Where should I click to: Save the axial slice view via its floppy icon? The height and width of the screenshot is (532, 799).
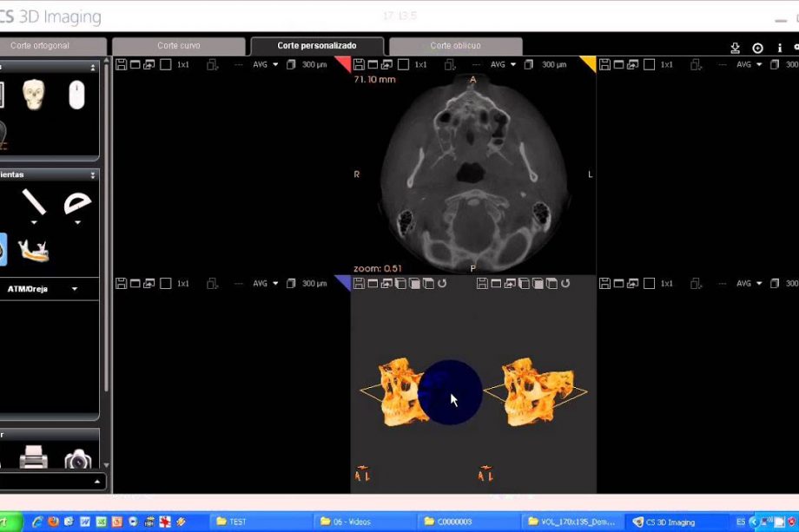(x=359, y=64)
